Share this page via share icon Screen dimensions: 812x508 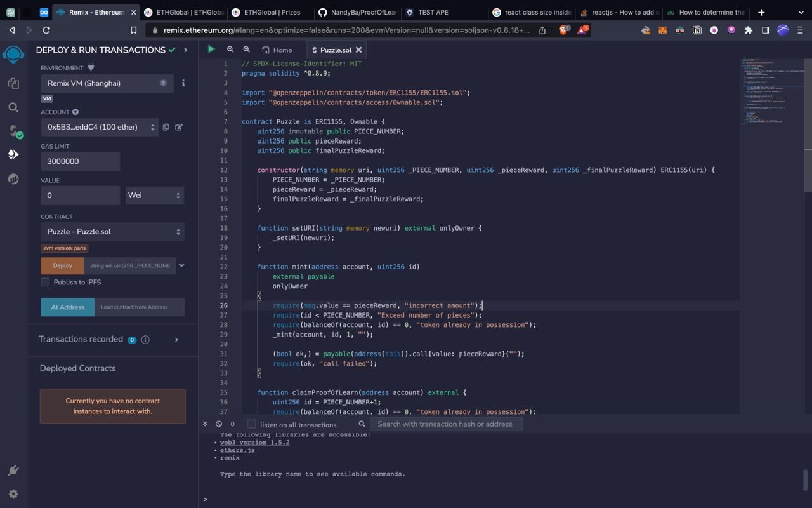(x=542, y=30)
